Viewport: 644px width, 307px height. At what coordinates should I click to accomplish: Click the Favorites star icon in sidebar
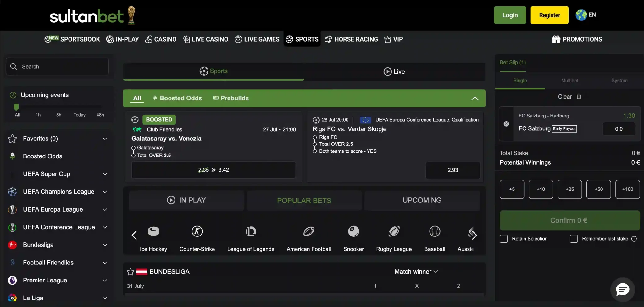pos(12,139)
